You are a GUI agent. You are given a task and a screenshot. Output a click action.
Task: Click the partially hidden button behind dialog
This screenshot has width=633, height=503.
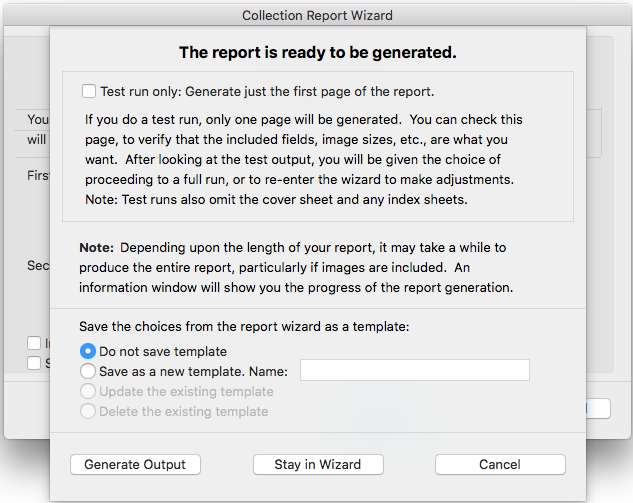[x=598, y=408]
